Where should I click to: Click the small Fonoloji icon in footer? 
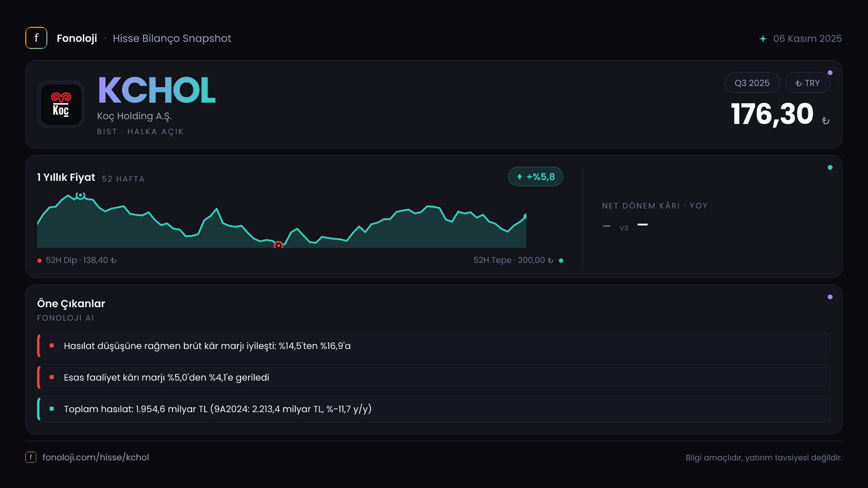click(x=31, y=457)
